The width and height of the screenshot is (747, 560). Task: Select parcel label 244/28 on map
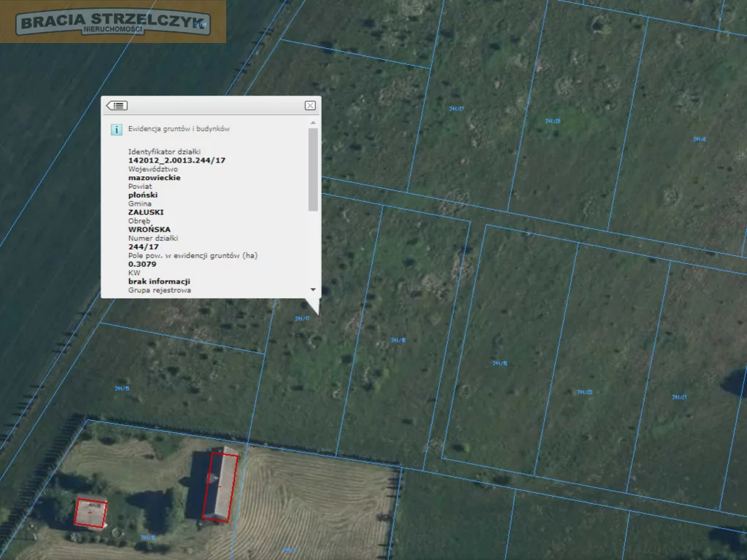click(x=552, y=121)
